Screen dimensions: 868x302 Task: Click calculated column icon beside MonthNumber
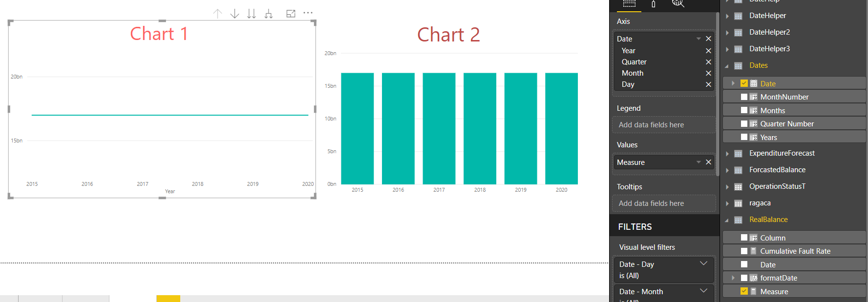pyautogui.click(x=754, y=97)
